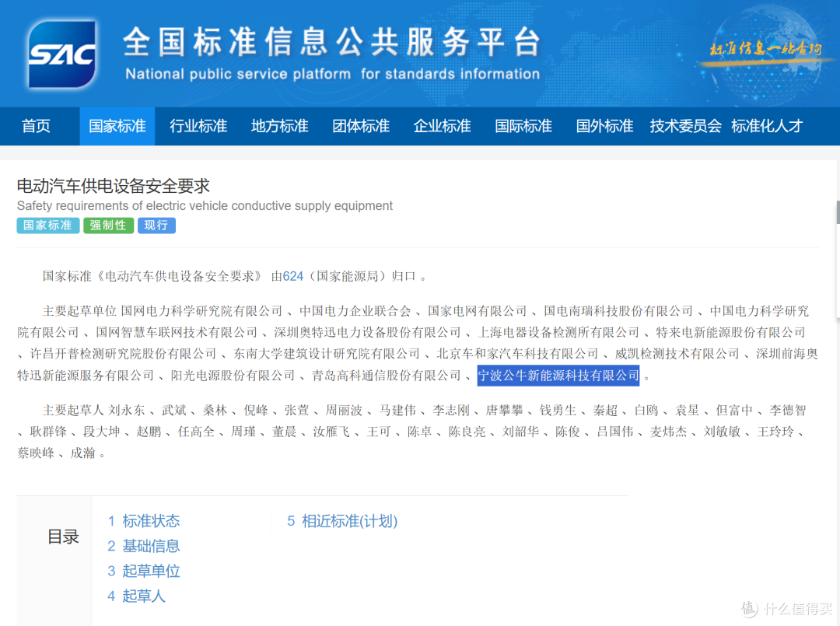Click drafter name 成瀚
Viewport: 840px width, 626px height.
tap(82, 453)
